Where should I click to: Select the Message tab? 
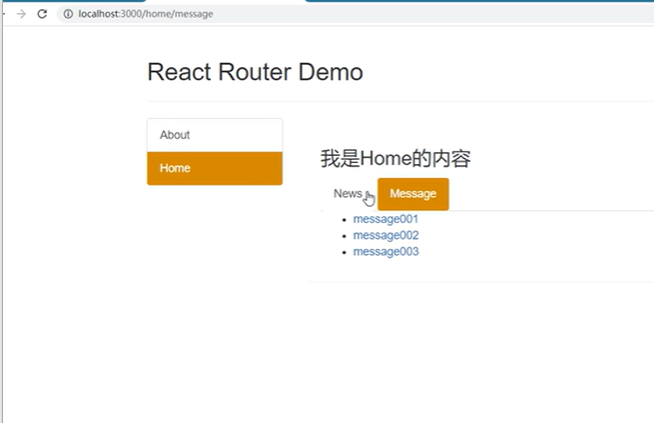tap(413, 194)
